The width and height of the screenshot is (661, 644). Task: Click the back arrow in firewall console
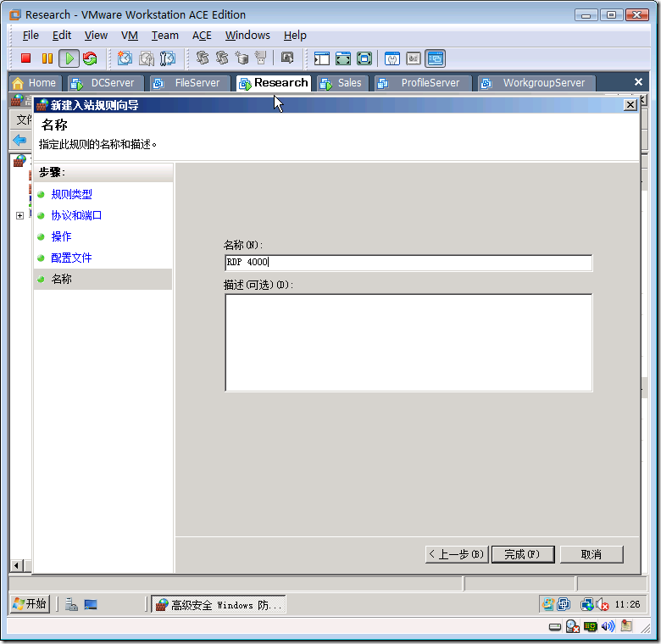point(19,140)
